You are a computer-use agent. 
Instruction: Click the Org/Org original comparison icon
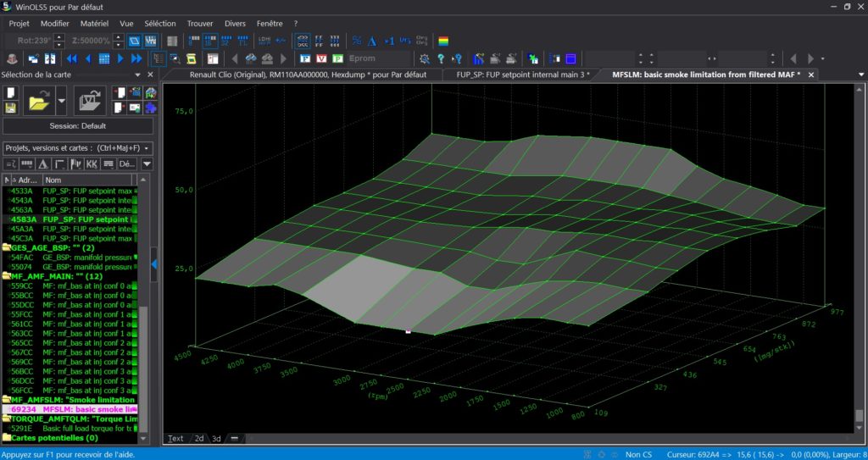[x=421, y=41]
